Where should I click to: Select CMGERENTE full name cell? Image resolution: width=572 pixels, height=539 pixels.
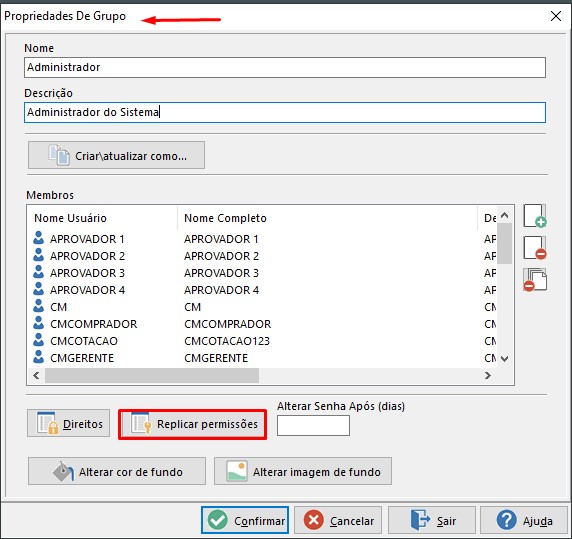coord(216,358)
